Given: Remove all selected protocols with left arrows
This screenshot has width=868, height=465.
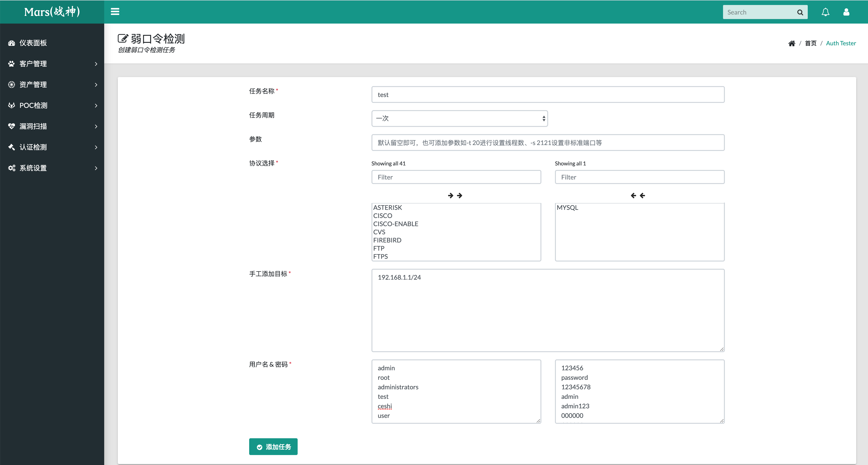Looking at the screenshot, I should click(x=637, y=196).
